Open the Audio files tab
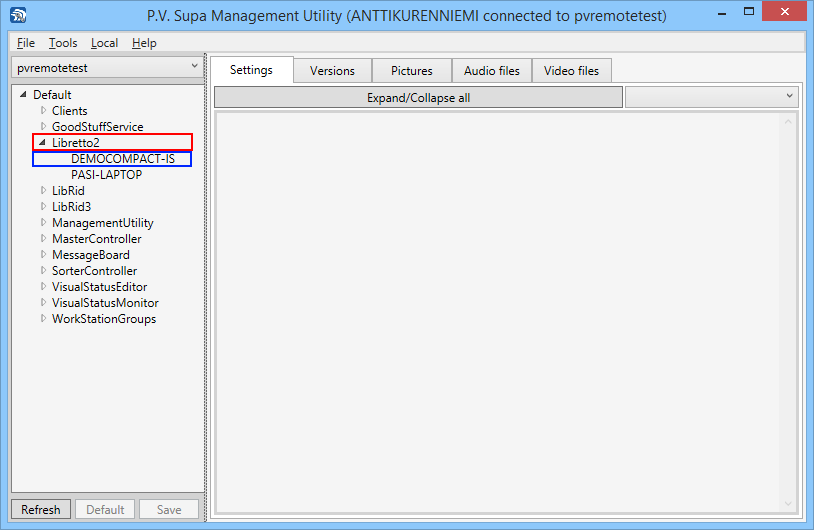Viewport: 814px width, 530px height. 491,71
